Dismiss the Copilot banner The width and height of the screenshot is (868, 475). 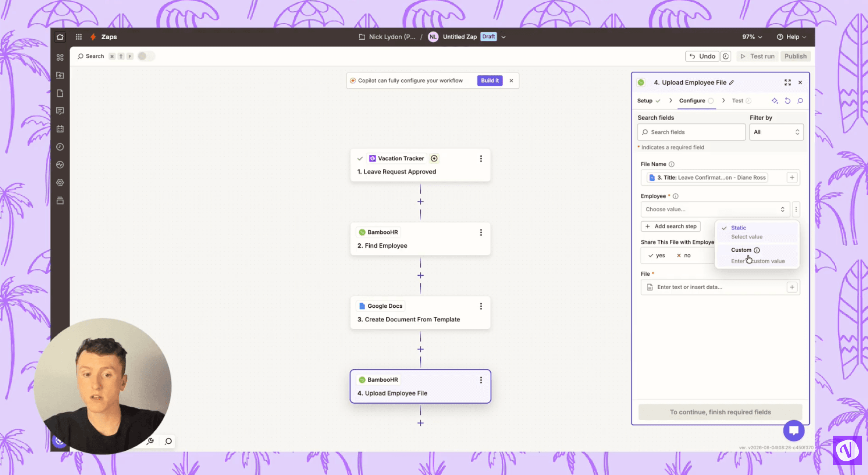pos(511,81)
